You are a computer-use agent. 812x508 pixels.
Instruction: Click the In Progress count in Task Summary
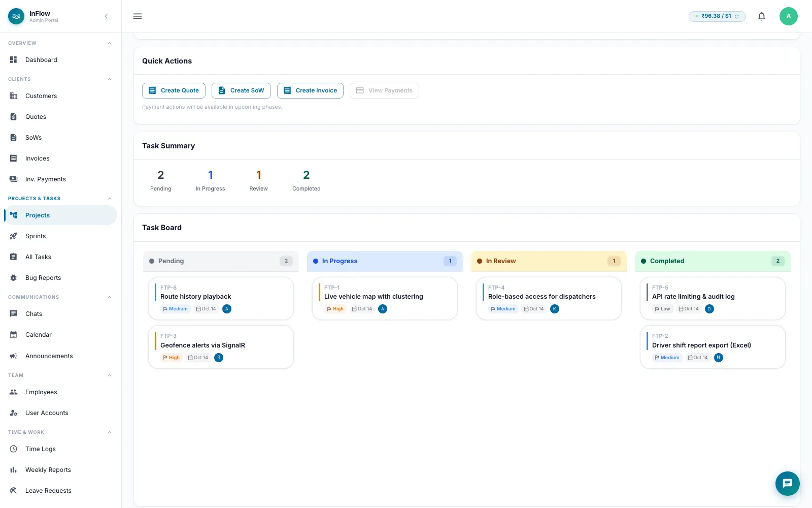pos(210,175)
